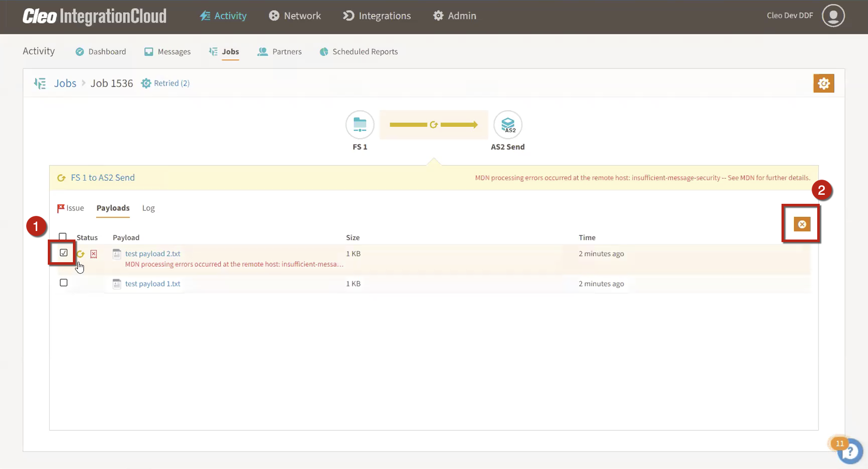Click the 1 KB size of payload 2

pos(353,254)
